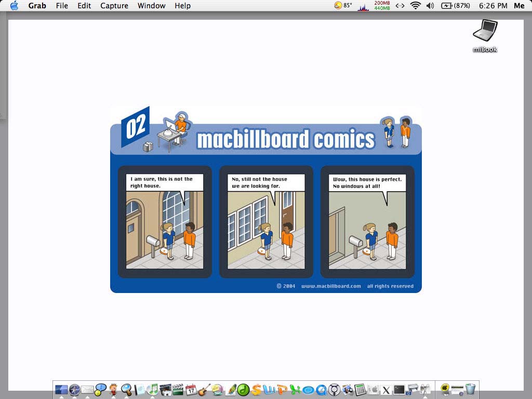Click third panel "No windows at all!"
Screen dimensions: 532x399
click(x=367, y=221)
